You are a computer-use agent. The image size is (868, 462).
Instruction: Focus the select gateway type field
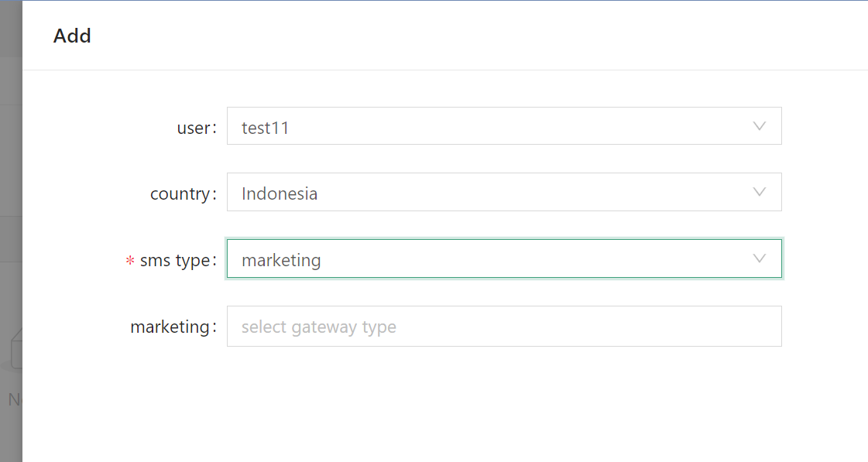pos(503,327)
